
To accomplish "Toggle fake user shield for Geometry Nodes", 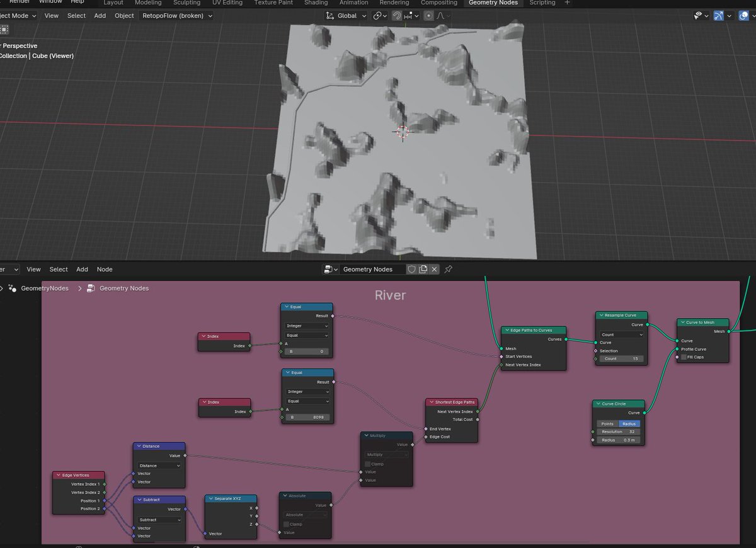I will 411,270.
